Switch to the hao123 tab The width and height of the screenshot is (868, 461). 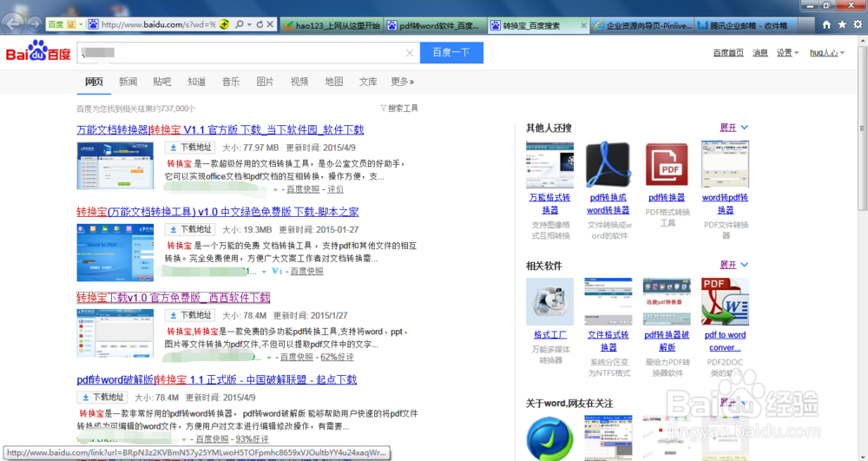[331, 25]
